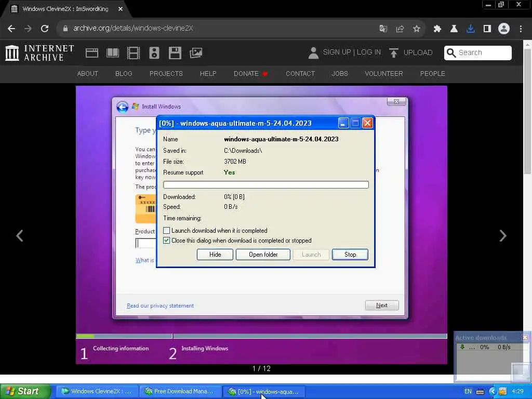Click the C:\Downloads\ saved-in path
This screenshot has height=399, width=532.
(243, 151)
